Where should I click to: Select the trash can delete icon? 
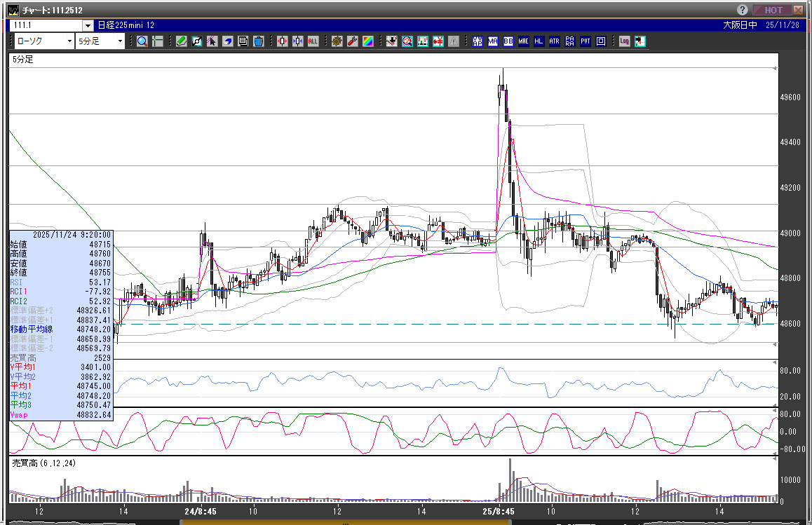(x=258, y=41)
